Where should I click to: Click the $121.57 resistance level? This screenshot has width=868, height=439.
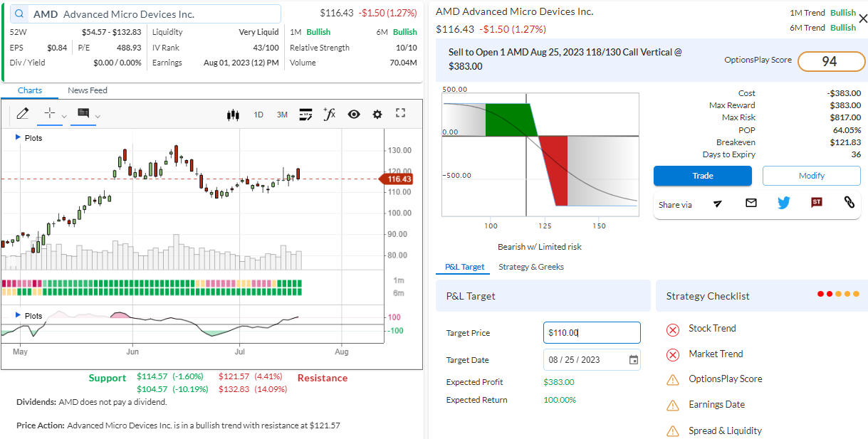[234, 376]
